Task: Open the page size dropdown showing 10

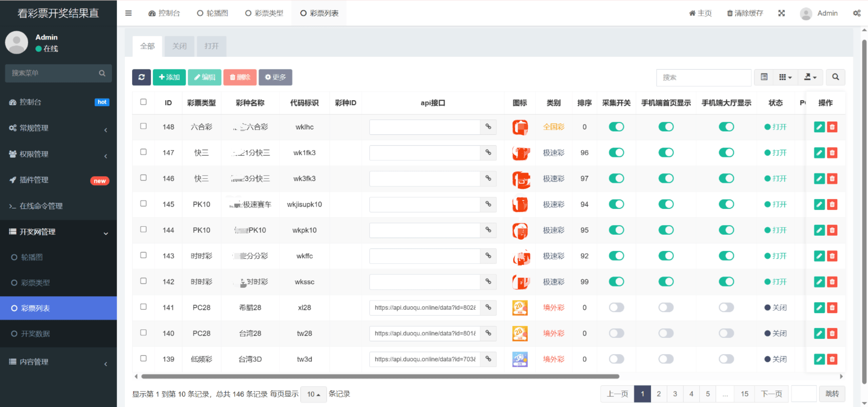Action: pos(313,394)
